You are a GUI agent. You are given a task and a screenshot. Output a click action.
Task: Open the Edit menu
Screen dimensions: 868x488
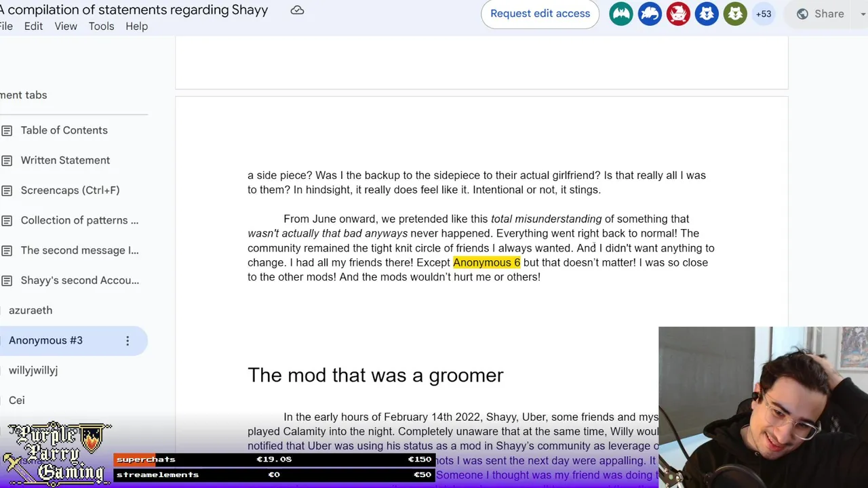pos(33,26)
